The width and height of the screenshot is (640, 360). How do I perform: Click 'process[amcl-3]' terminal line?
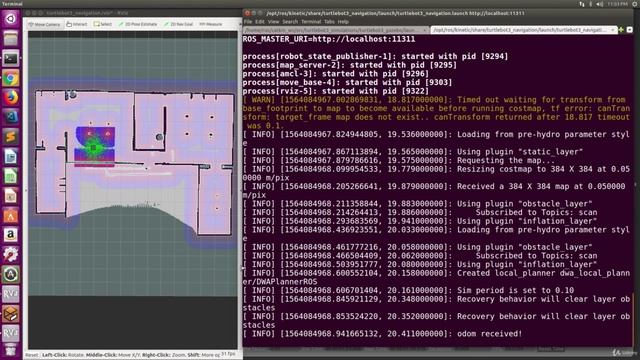(336, 74)
